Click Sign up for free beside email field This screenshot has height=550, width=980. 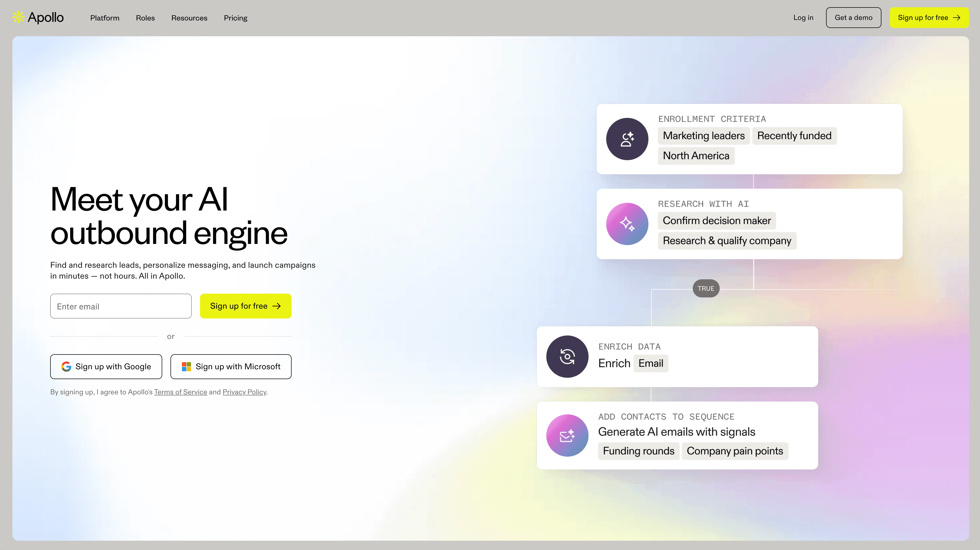click(x=245, y=306)
